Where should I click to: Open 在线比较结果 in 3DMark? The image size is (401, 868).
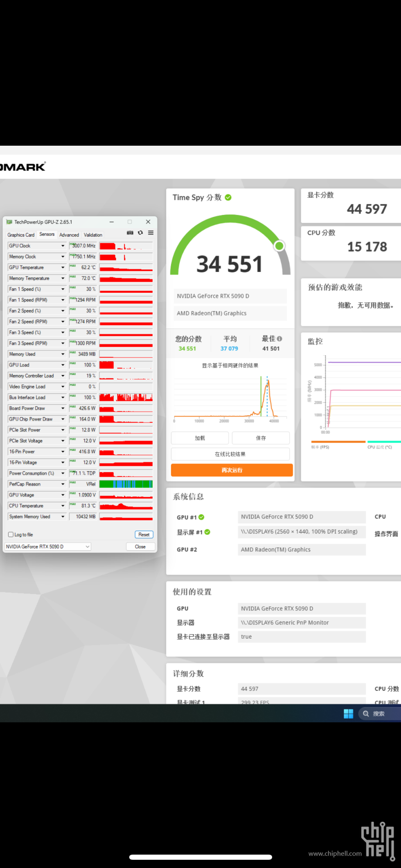click(x=230, y=454)
